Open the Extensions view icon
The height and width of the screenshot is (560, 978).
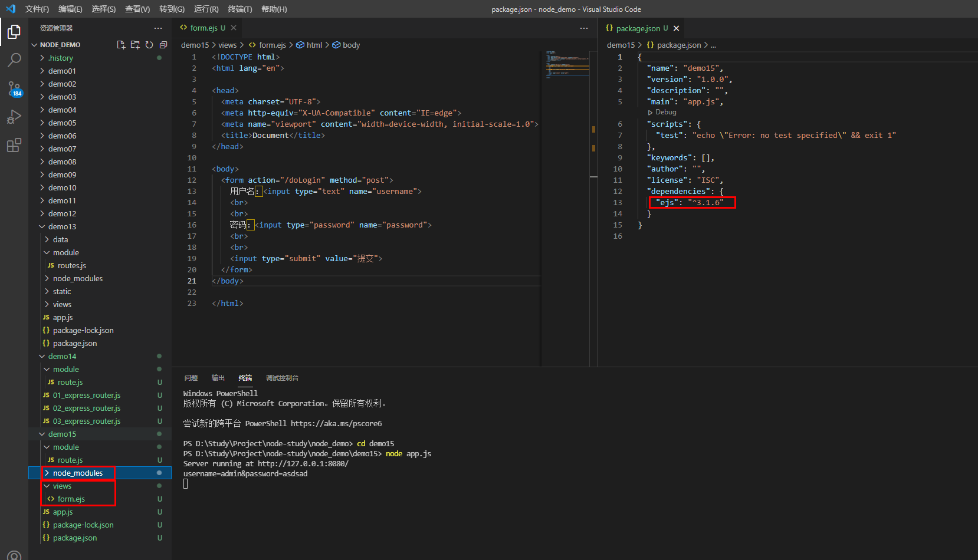[x=14, y=145]
